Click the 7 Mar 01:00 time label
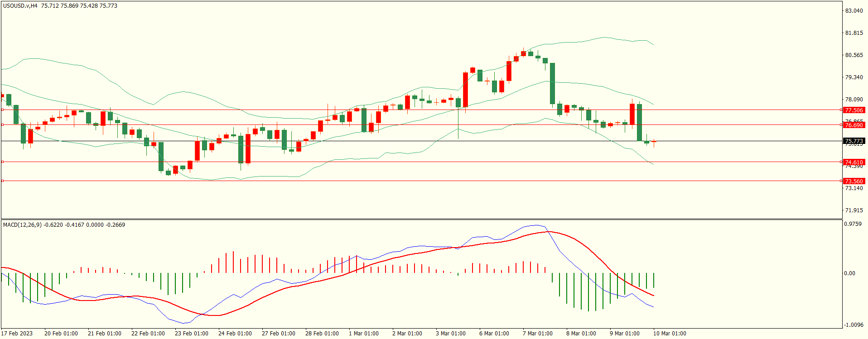The height and width of the screenshot is (339, 868). [x=538, y=334]
